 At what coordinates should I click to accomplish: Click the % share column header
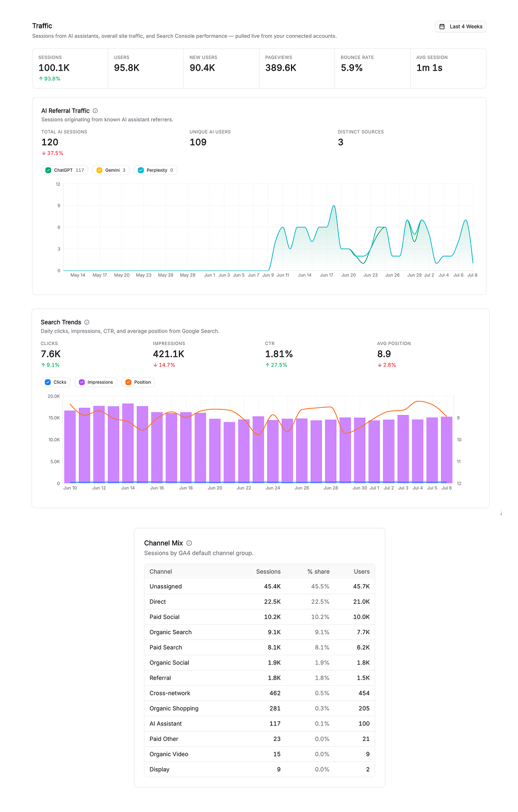pyautogui.click(x=318, y=572)
